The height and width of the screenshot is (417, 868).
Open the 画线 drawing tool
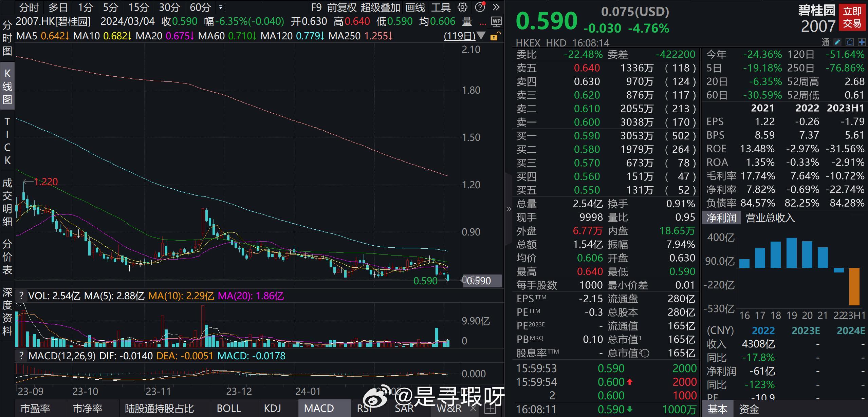pos(415,7)
